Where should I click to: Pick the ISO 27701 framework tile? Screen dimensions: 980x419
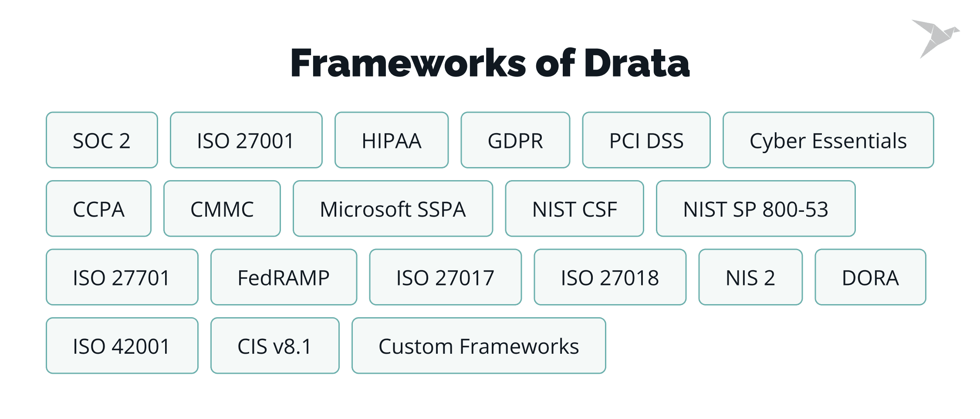[x=122, y=277]
